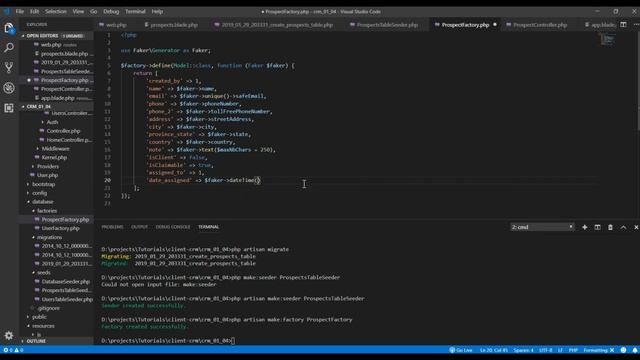
Task: Split the terminal panel
Action: [598, 227]
